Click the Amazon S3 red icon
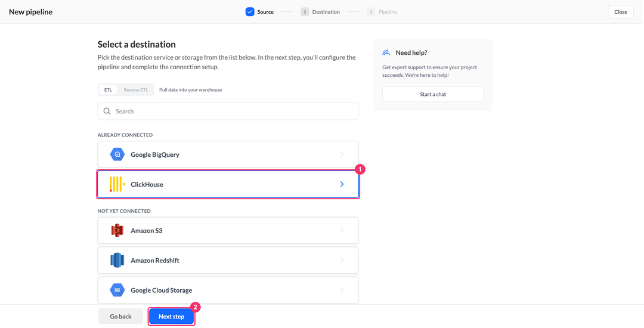 tap(117, 230)
